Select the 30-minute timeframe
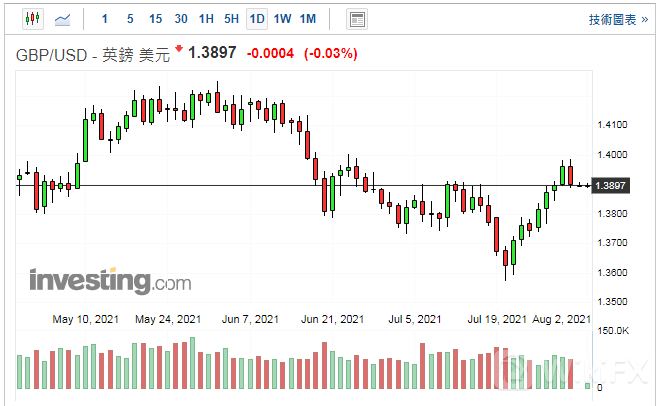Screen dimensions: 659x406 click(x=180, y=19)
